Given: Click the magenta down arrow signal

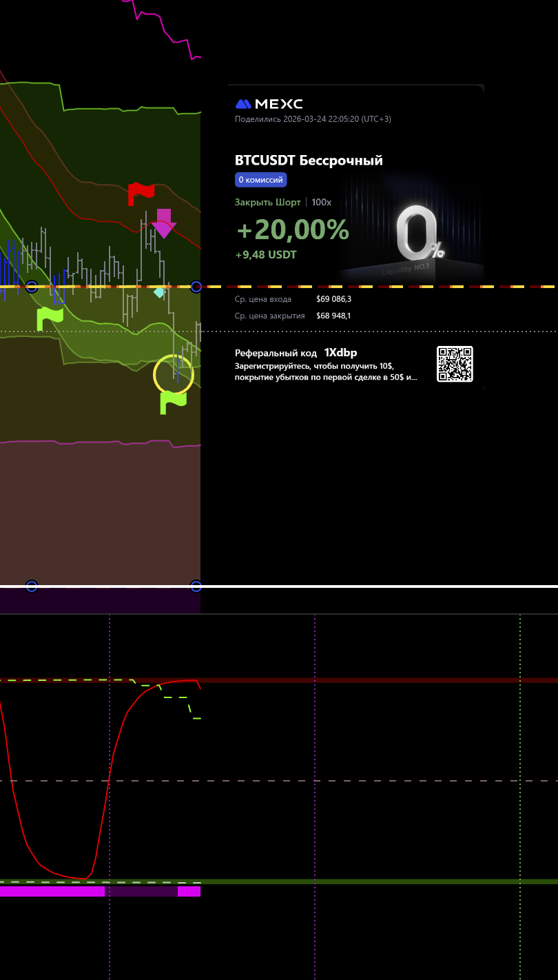Looking at the screenshot, I should 164,224.
